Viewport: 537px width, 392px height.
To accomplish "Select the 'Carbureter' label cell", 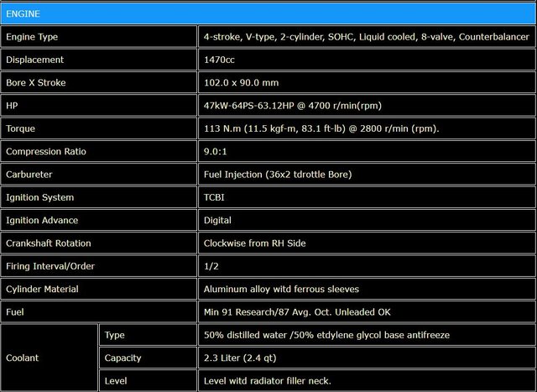I will coord(99,175).
